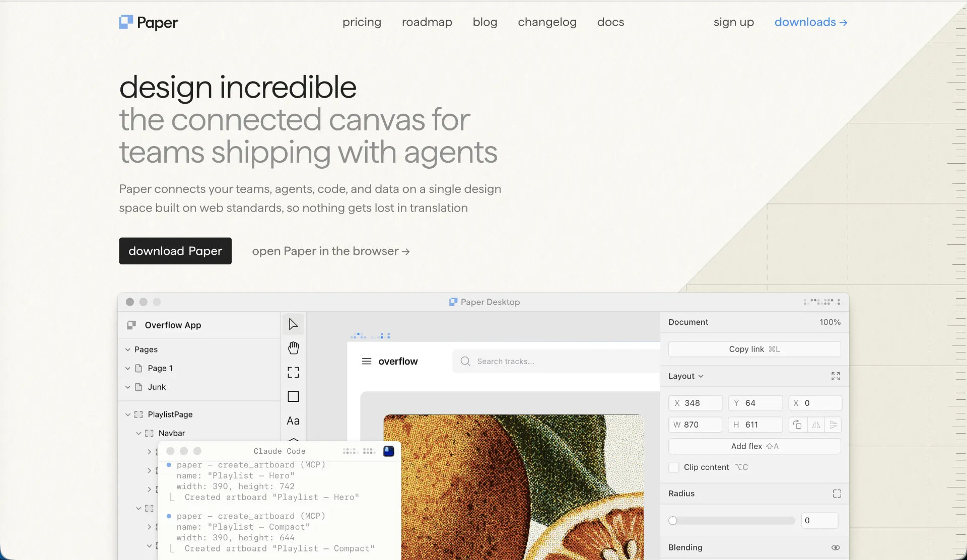
Task: Click the Radius slider handle
Action: (x=673, y=521)
